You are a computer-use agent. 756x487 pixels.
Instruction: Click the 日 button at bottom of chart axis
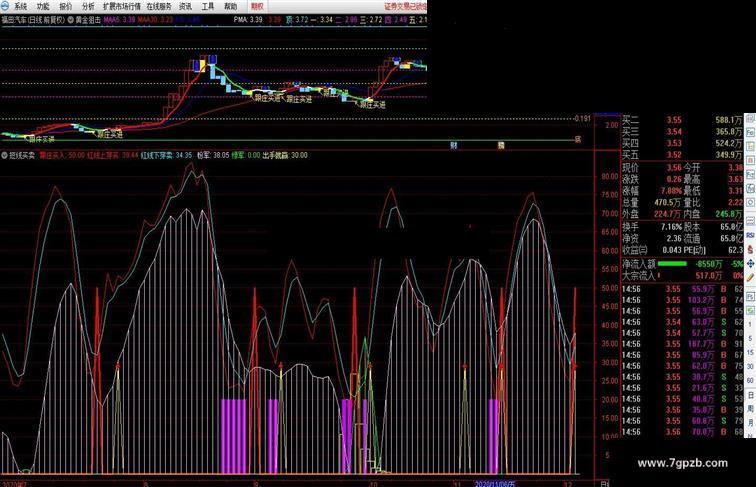pos(603,483)
